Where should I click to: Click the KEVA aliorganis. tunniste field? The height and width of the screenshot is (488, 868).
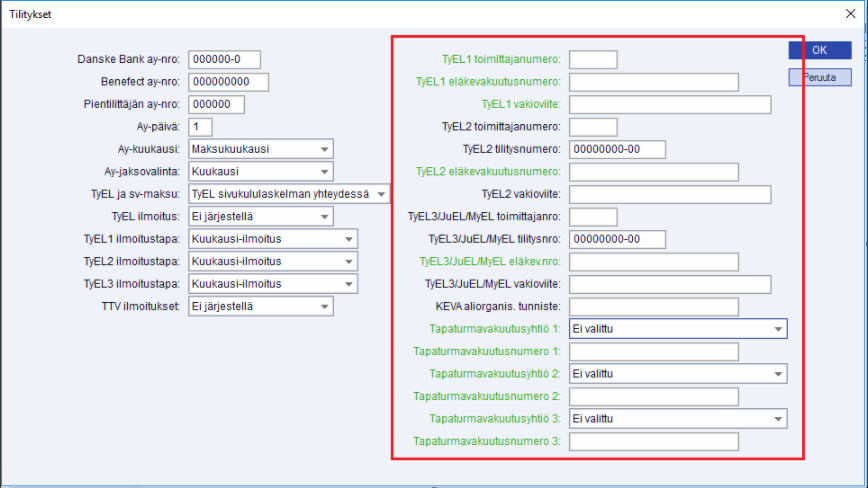coord(653,307)
